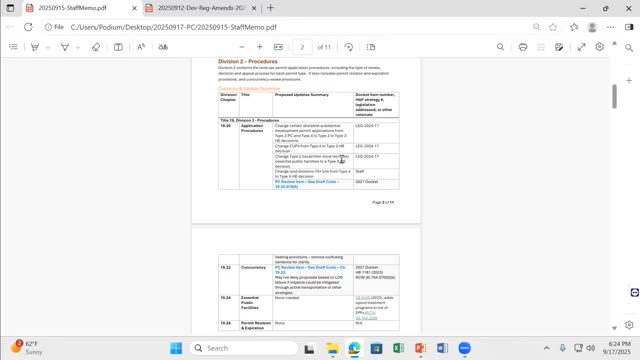Toggle the Page view layout button
The width and height of the screenshot is (640, 360).
371,47
